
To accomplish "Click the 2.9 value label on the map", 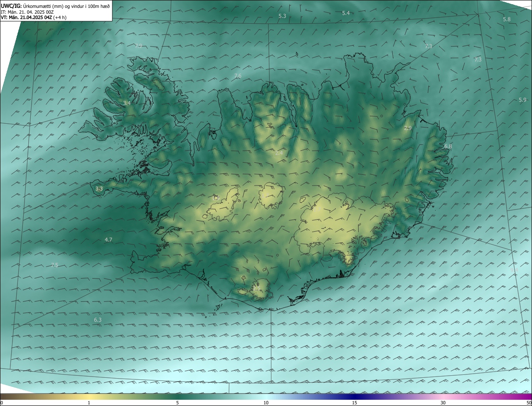I will [408, 128].
